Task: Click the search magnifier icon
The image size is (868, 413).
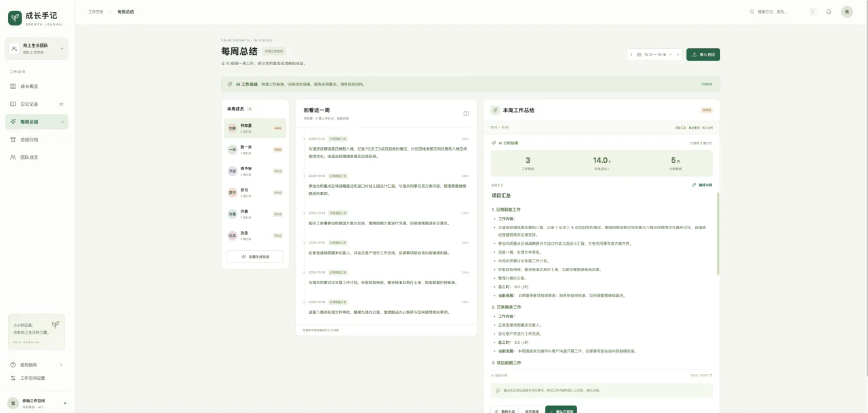Action: click(751, 12)
